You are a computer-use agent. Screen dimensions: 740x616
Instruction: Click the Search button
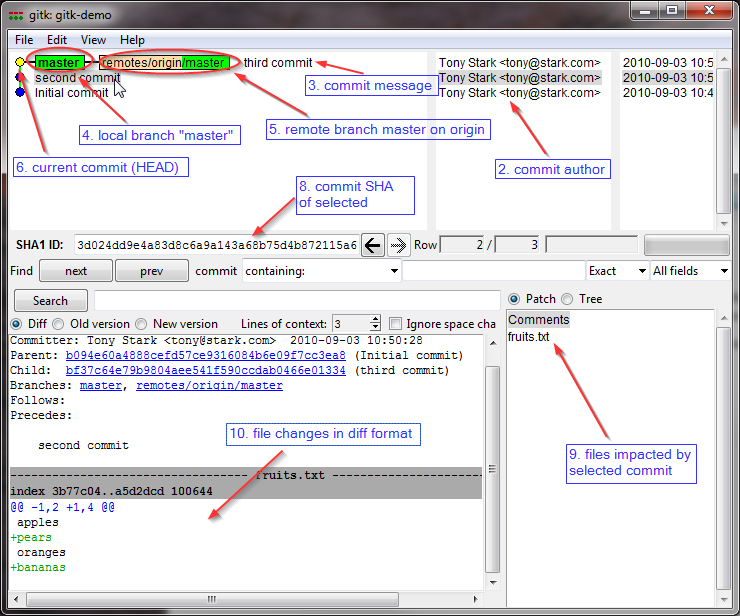[50, 300]
